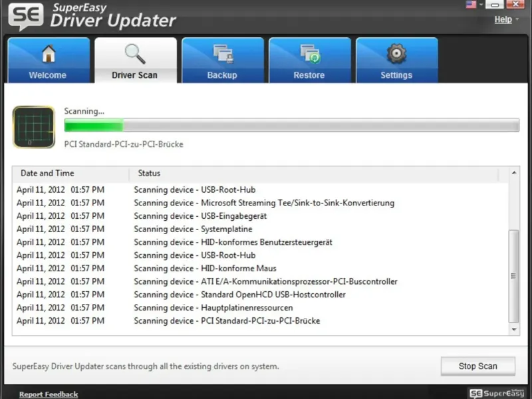Screen dimensions: 532x399
Task: Click the Scanning... status label
Action: 84,111
